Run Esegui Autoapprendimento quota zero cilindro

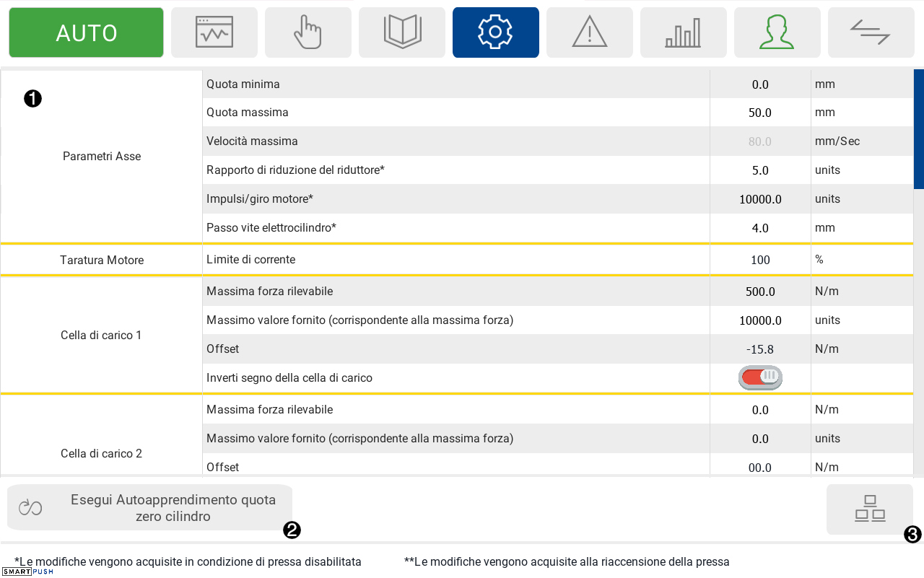coord(149,508)
